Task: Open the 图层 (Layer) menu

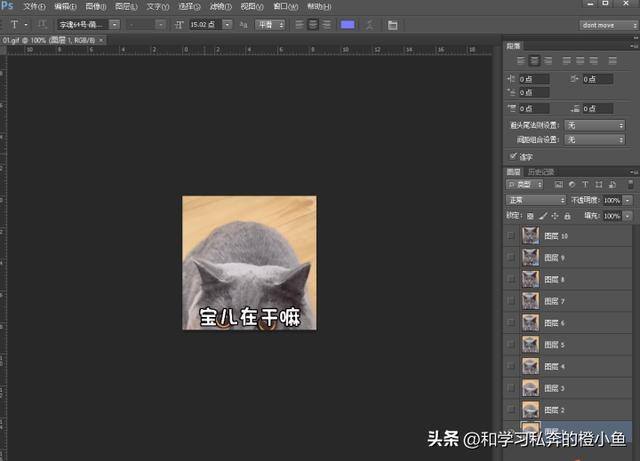Action: pyautogui.click(x=127, y=7)
